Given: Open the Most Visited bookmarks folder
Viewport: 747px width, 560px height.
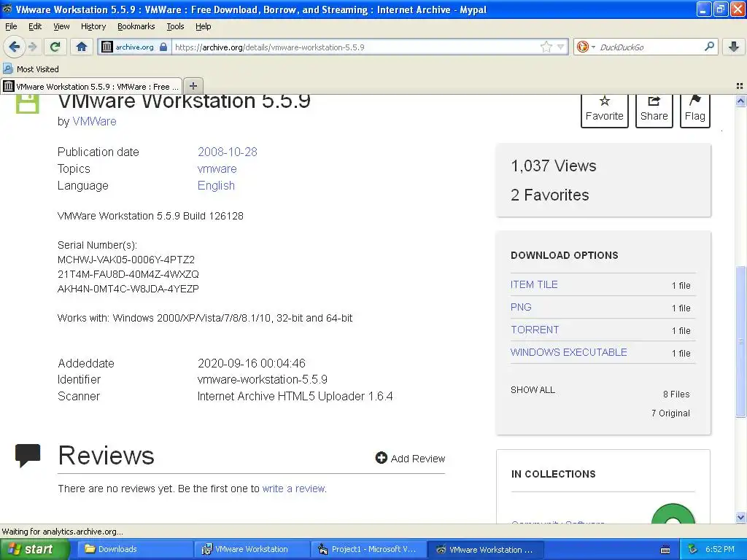Looking at the screenshot, I should 31,69.
